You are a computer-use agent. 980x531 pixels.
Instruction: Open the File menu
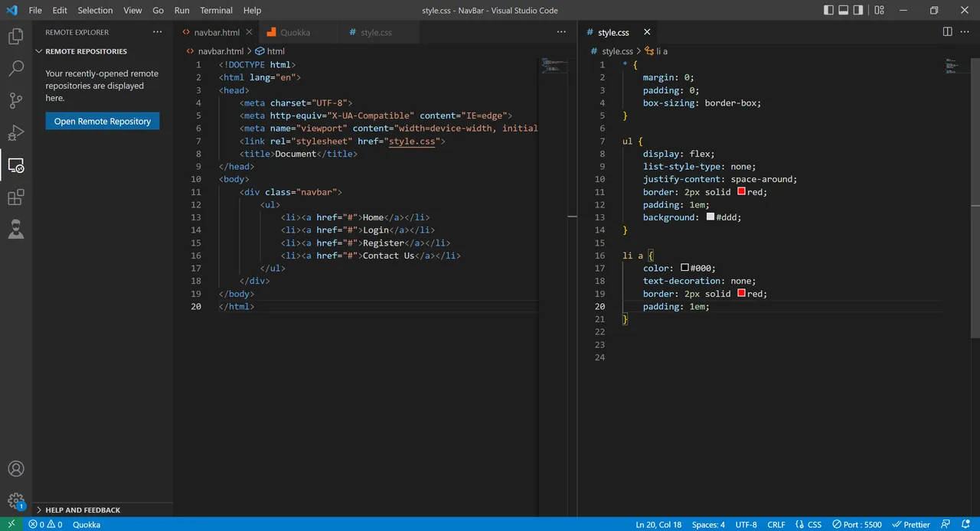pyautogui.click(x=35, y=10)
